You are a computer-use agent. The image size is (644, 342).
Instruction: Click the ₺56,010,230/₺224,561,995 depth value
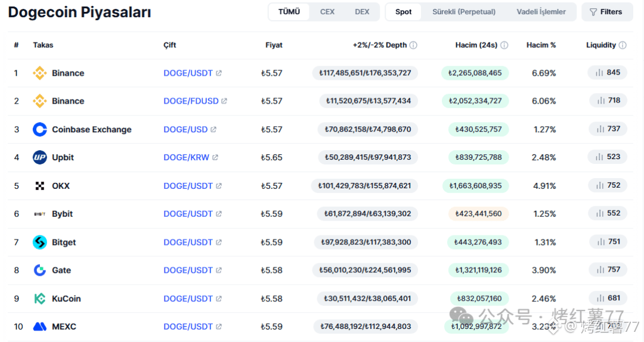coord(365,270)
